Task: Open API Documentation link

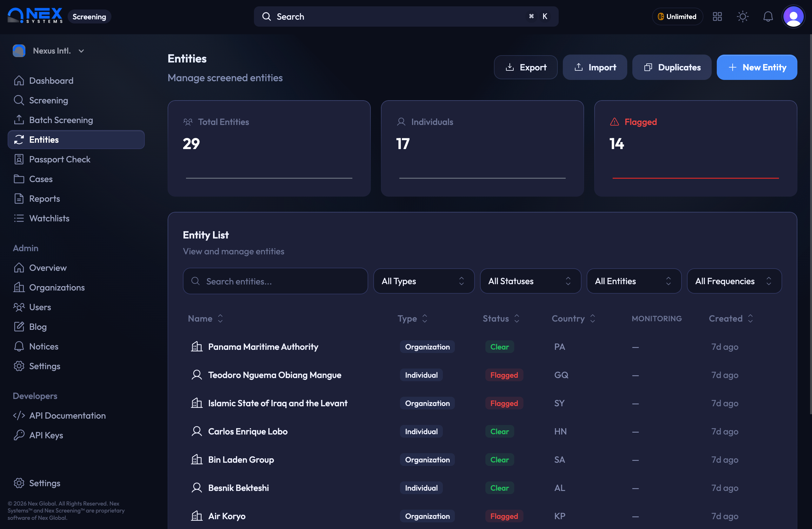Action: (x=76, y=415)
